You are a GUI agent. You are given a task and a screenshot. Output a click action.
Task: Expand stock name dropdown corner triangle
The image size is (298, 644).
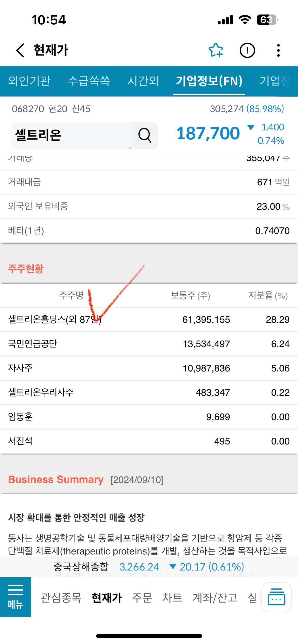(130, 147)
